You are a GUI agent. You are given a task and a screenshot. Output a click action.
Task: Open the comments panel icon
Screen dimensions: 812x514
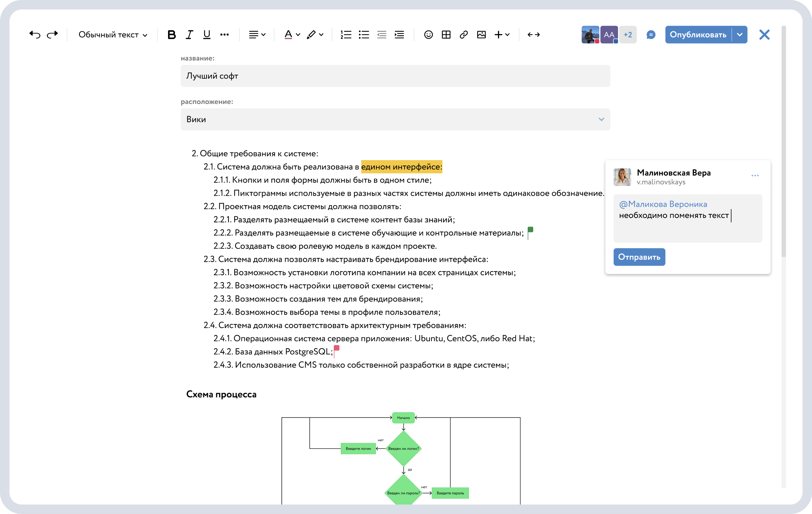click(x=651, y=34)
